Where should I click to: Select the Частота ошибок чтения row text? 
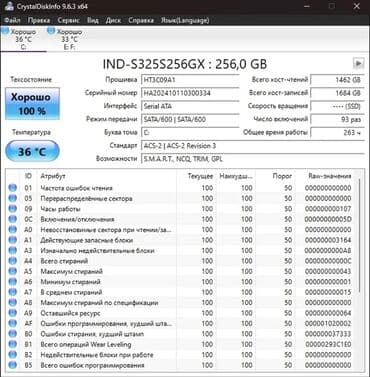tap(77, 188)
